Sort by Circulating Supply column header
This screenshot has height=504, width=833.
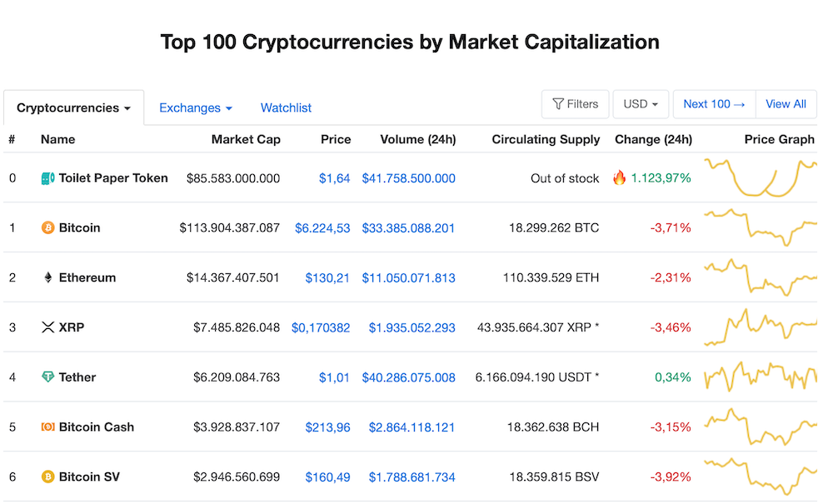pos(546,139)
